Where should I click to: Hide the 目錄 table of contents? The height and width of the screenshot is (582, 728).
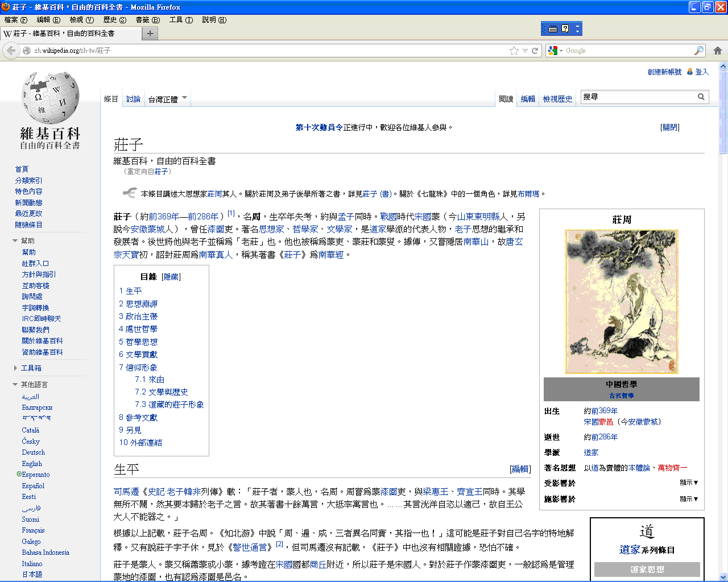pos(171,277)
